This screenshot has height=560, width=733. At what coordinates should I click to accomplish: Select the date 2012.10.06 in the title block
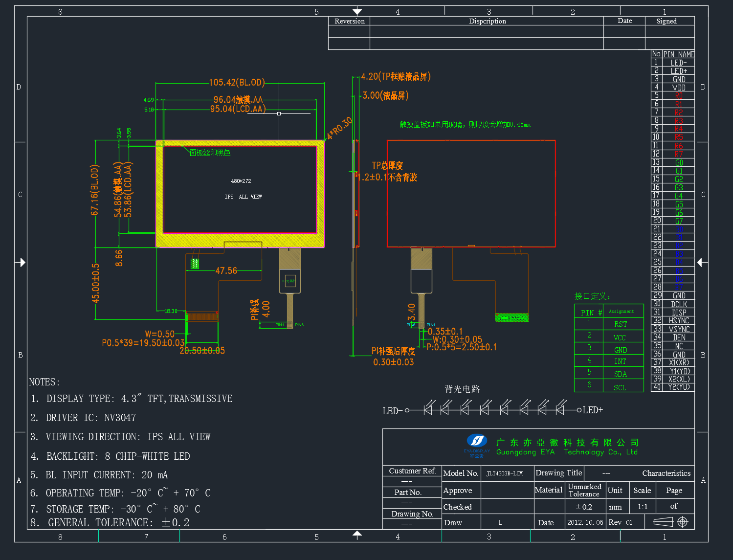coord(585,522)
